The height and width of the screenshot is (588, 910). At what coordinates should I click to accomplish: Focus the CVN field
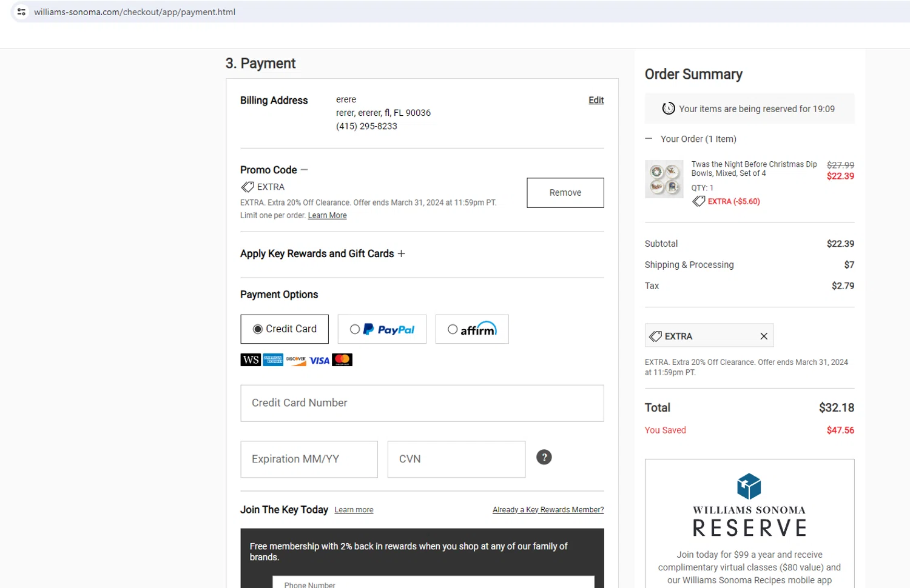click(457, 459)
